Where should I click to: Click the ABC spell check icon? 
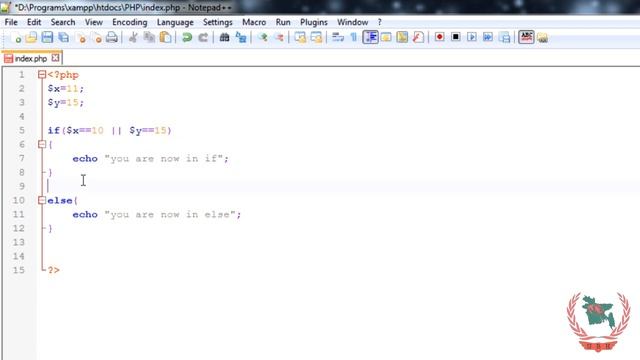point(526,37)
